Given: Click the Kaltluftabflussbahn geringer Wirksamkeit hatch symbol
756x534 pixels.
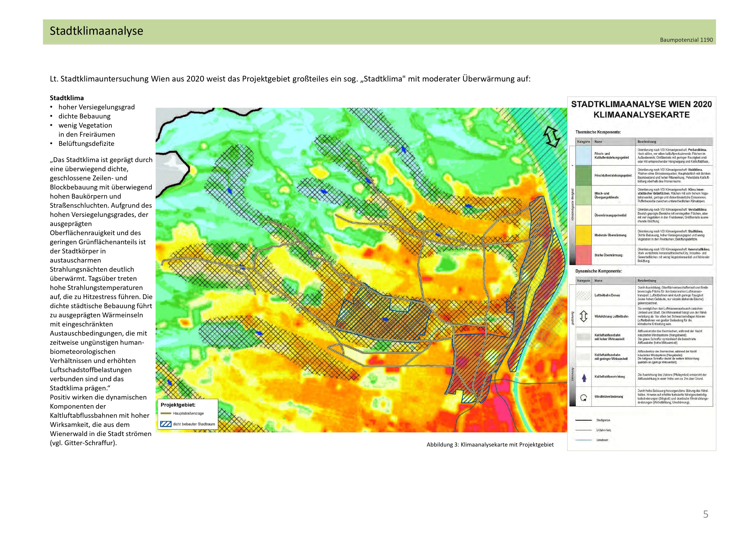Looking at the screenshot, I should pyautogui.click(x=583, y=357).
